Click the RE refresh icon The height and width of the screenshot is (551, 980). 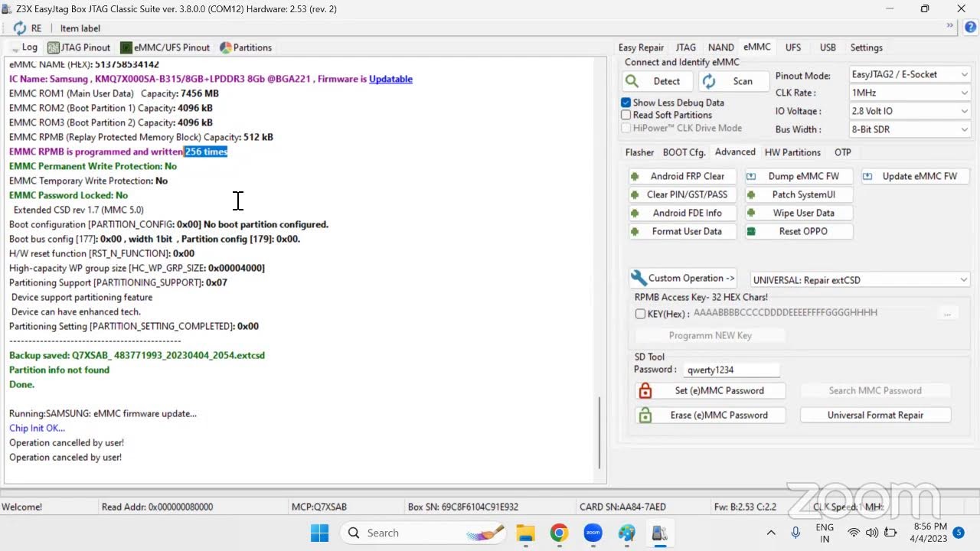[x=20, y=28]
